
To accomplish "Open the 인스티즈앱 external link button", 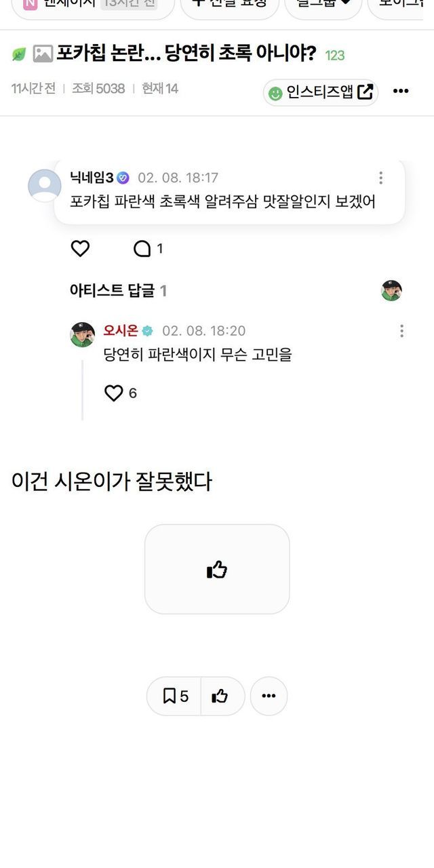I will pyautogui.click(x=320, y=92).
